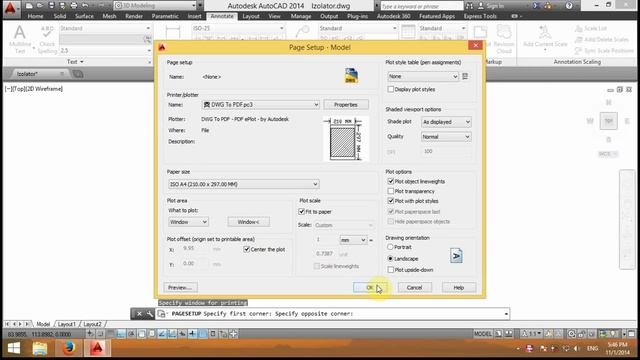Open the View ribbon tab
Viewport: 640px width, 360px height.
coord(274,16)
